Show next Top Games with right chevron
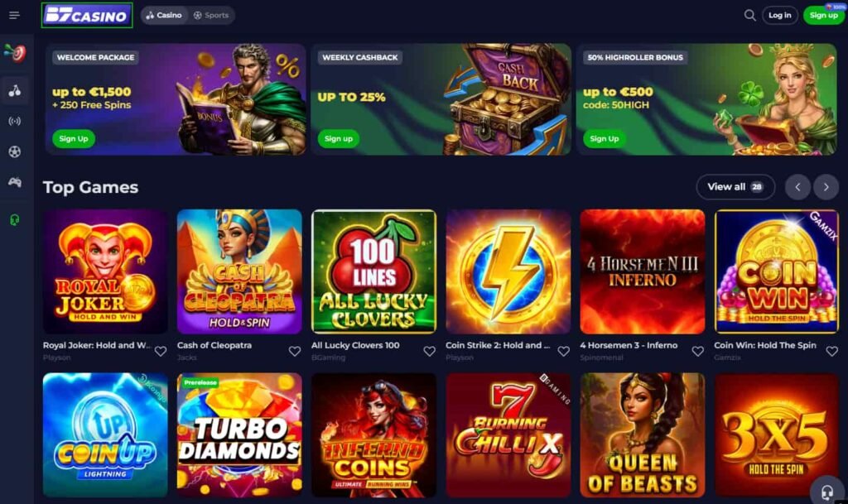Viewport: 848px width, 504px height. [826, 187]
